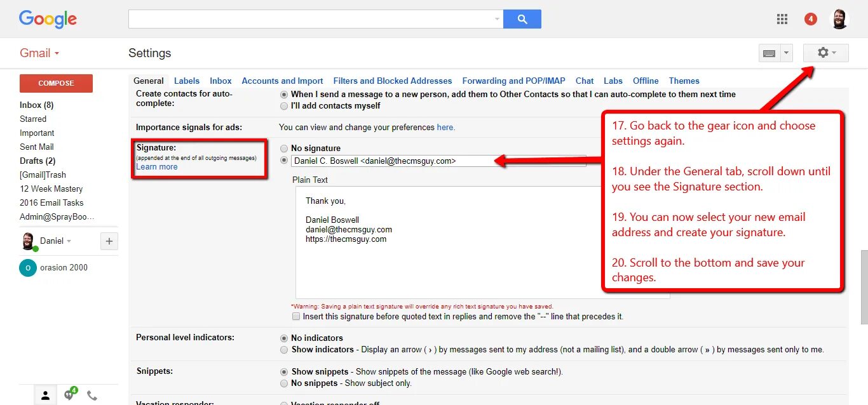Click the orasion 2000 contact avatar

coord(27,268)
